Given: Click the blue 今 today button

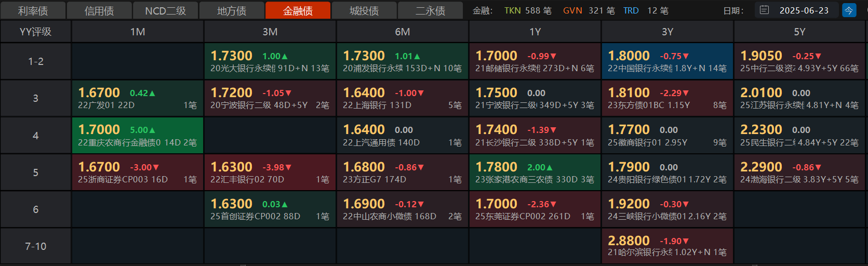Looking at the screenshot, I should pyautogui.click(x=849, y=10).
